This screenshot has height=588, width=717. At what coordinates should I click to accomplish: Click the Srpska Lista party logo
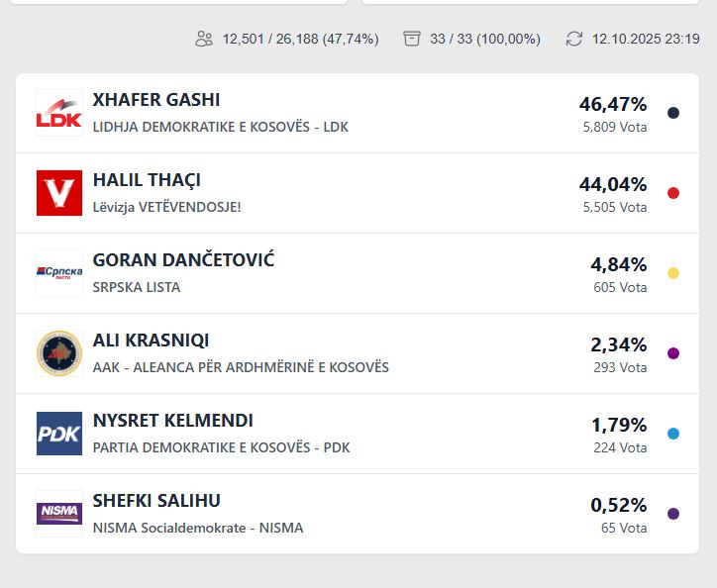[x=59, y=273]
